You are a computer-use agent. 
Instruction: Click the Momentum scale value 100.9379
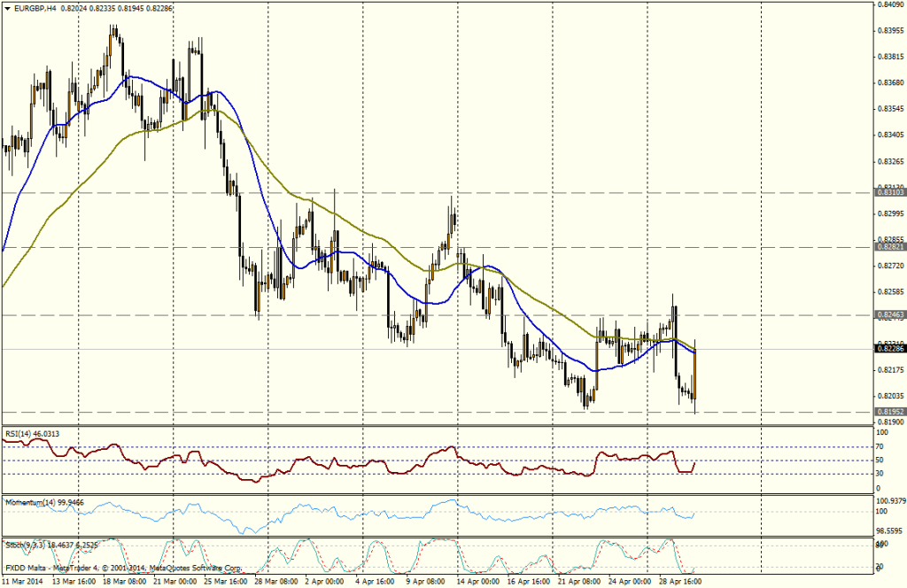click(x=888, y=500)
